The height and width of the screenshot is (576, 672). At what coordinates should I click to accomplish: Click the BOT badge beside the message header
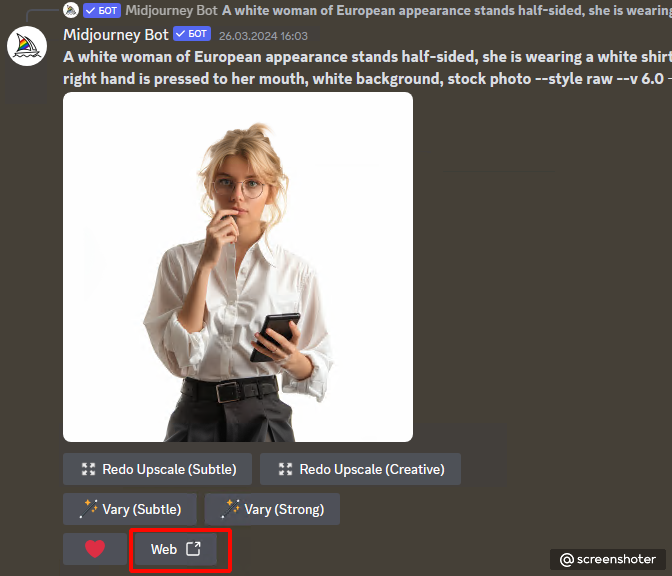coord(192,33)
